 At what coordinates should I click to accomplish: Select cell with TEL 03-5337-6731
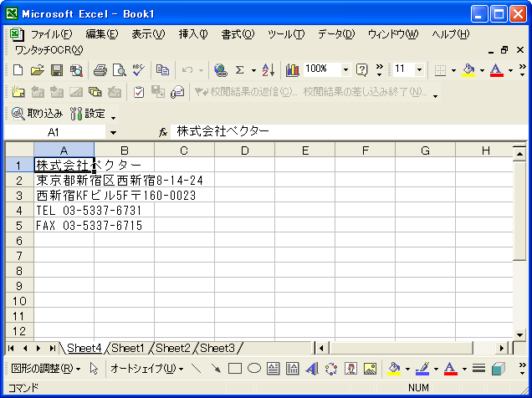pyautogui.click(x=64, y=211)
